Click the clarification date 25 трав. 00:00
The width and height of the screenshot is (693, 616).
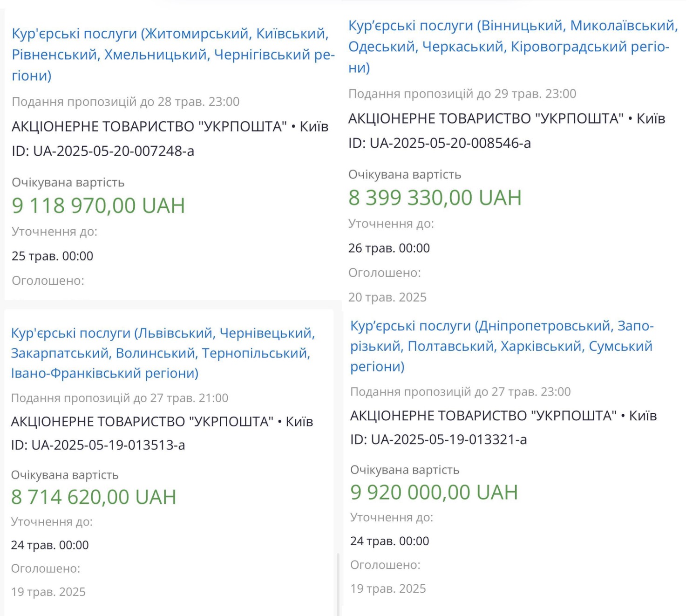click(52, 256)
